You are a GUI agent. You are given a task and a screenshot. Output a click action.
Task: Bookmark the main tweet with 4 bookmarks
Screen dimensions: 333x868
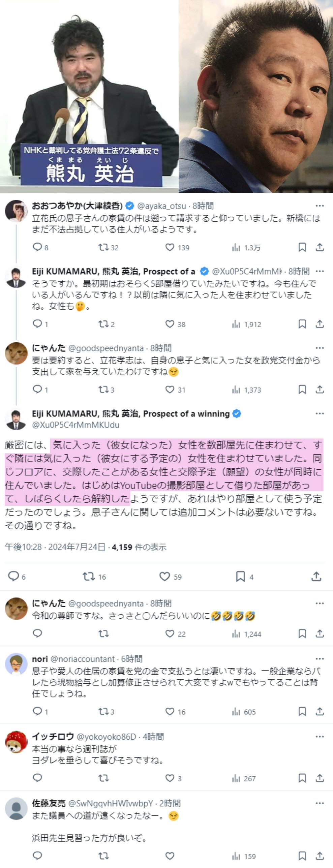pyautogui.click(x=240, y=577)
